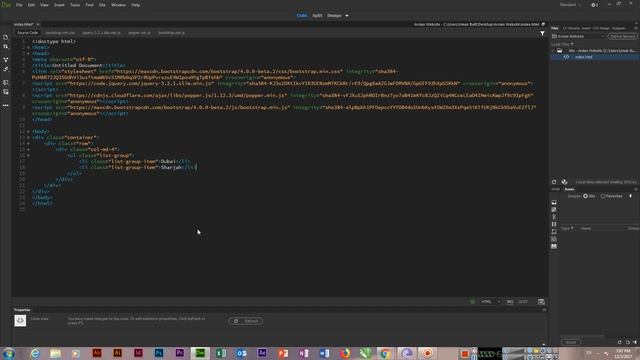Expand the Design view dropdown arrow
The height and width of the screenshot is (360, 640).
point(347,16)
